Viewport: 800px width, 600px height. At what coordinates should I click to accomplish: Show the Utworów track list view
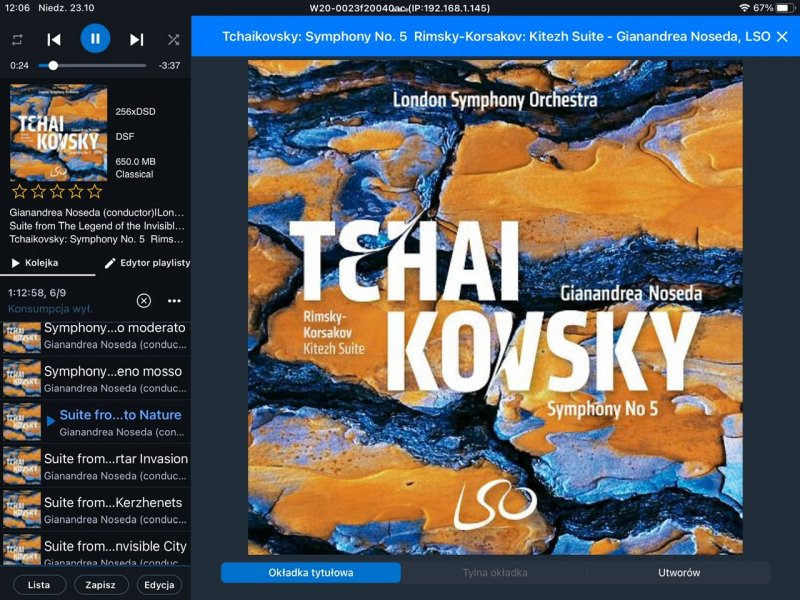[678, 573]
